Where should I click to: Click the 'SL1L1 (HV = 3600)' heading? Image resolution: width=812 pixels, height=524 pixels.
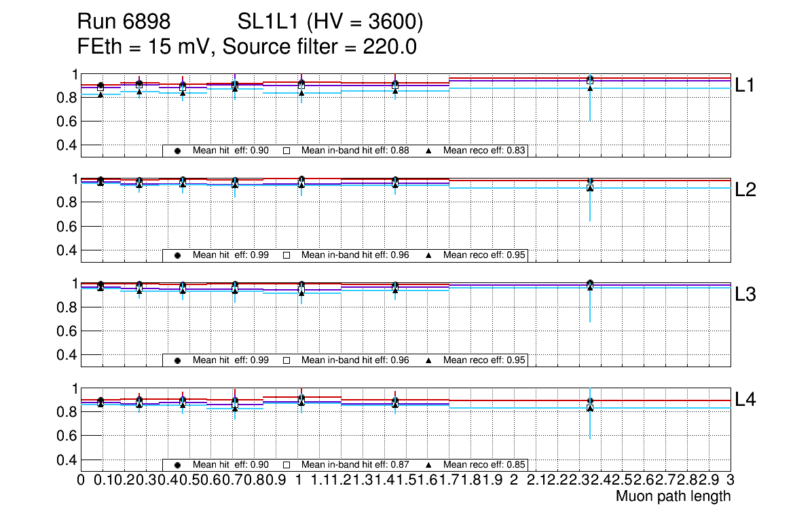point(330,22)
